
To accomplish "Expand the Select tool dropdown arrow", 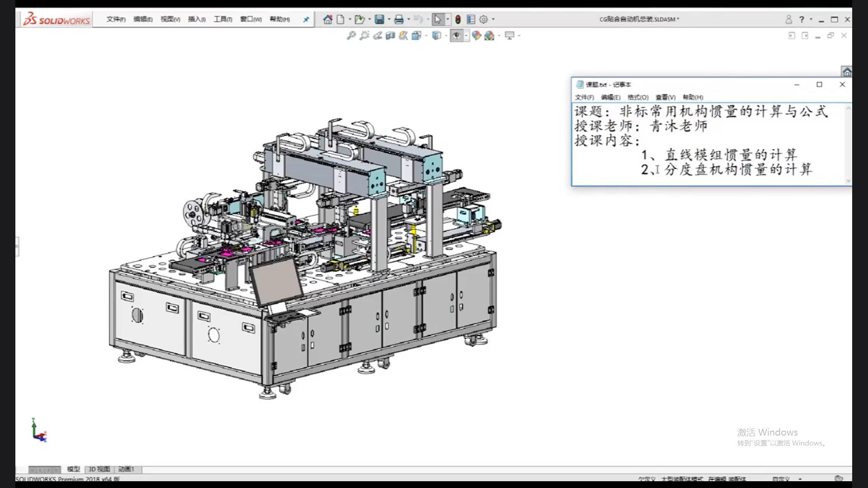I will [x=448, y=19].
